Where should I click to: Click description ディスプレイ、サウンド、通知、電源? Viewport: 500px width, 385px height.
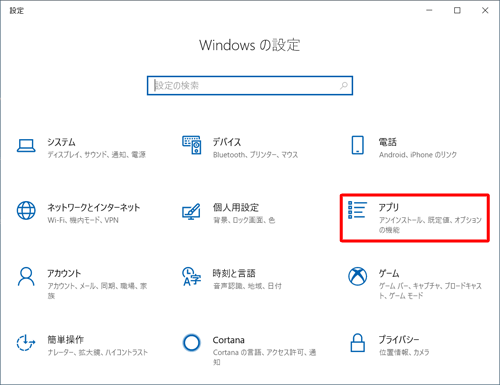click(97, 155)
